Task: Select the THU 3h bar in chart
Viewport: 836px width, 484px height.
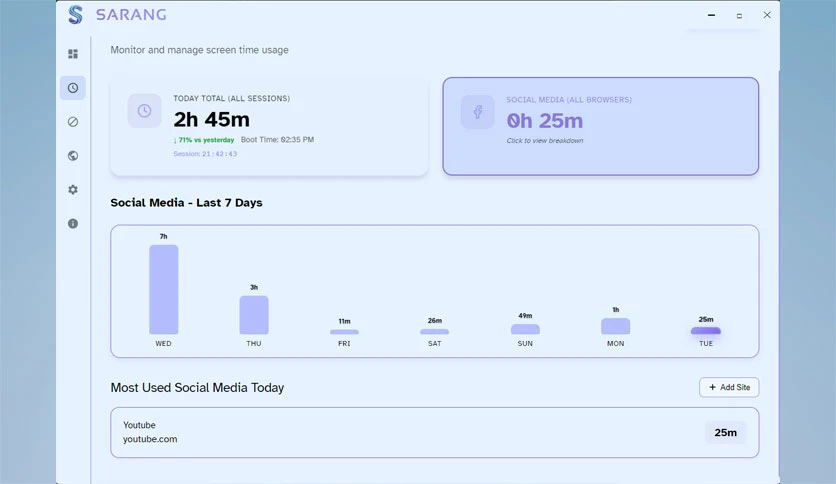Action: pos(254,315)
